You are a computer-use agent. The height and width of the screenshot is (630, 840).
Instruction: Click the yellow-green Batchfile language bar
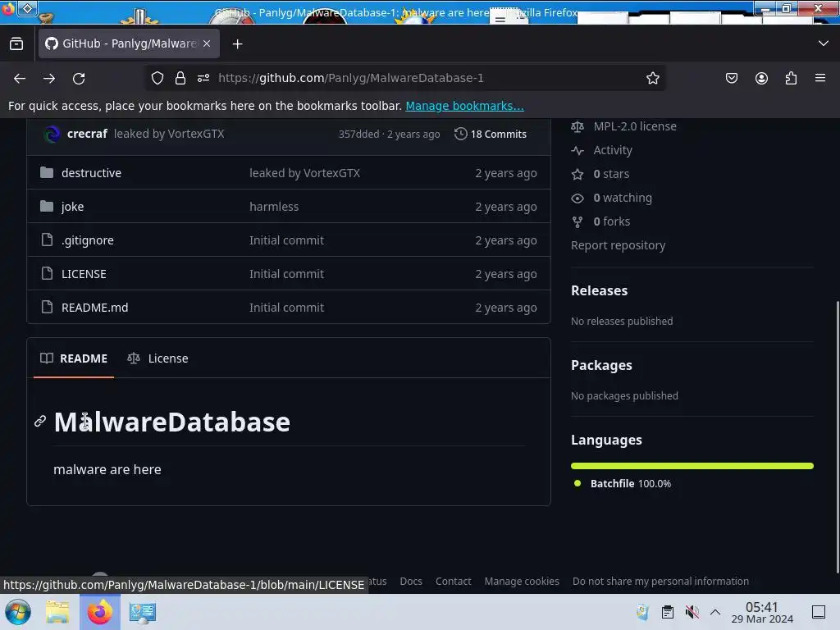692,466
